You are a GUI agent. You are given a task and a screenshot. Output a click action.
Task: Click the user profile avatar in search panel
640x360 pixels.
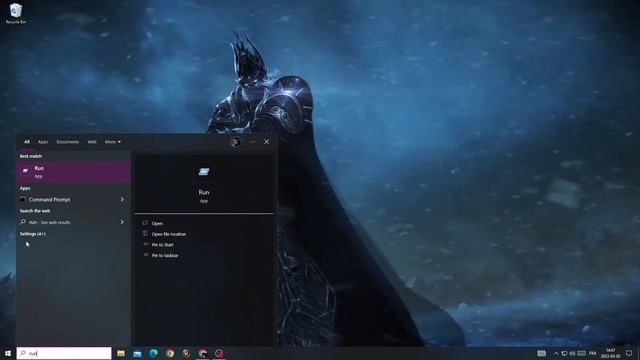(x=236, y=142)
